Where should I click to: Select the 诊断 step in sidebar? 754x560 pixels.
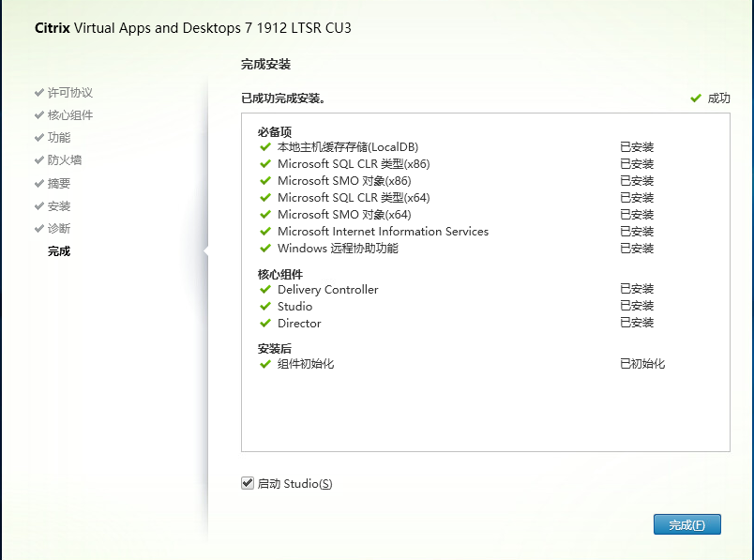point(58,229)
